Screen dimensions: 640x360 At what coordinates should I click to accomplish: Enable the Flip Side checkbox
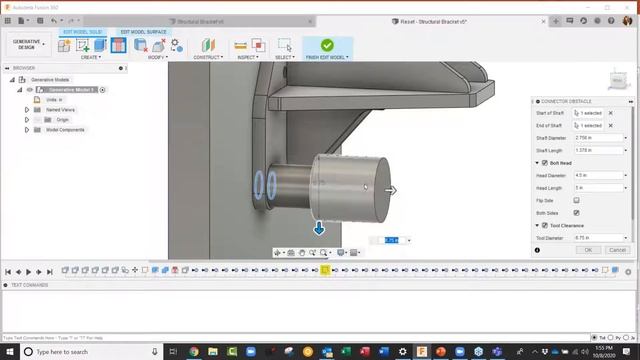576,200
